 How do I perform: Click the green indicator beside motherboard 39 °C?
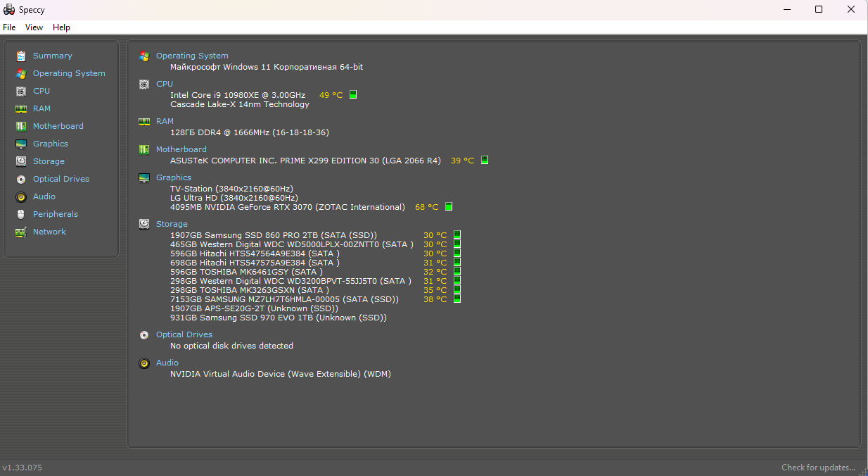tap(485, 160)
